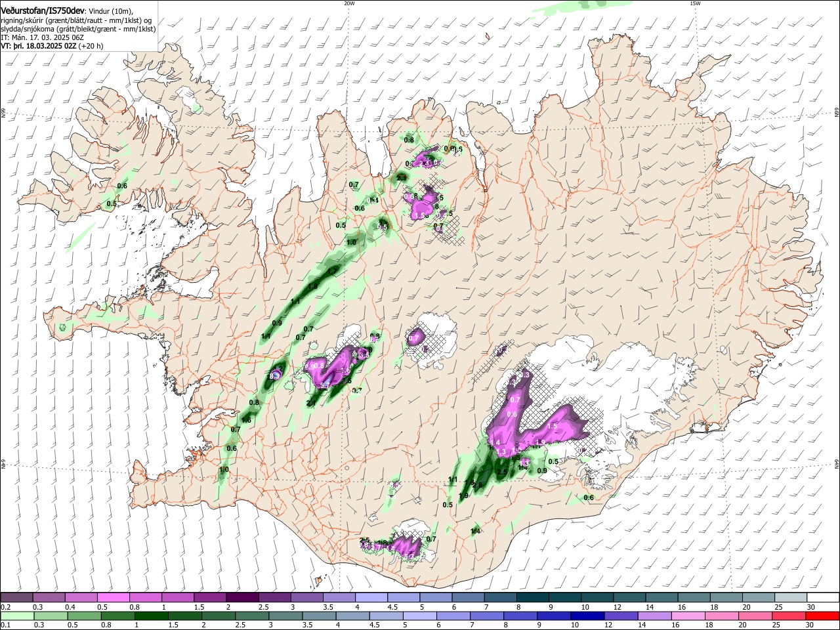This screenshot has width=840, height=630.
Task: Select snow legend swatch between 20 and 25
Action: [x=757, y=598]
